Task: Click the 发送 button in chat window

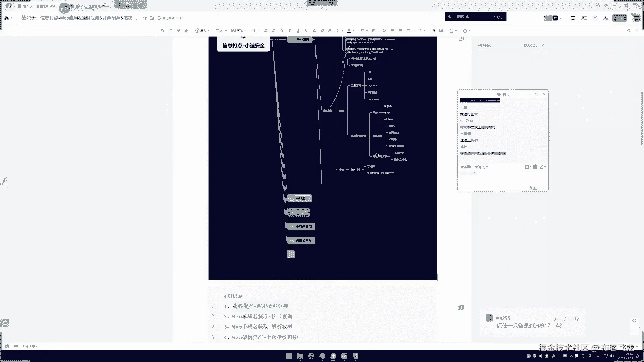Action: click(x=534, y=188)
